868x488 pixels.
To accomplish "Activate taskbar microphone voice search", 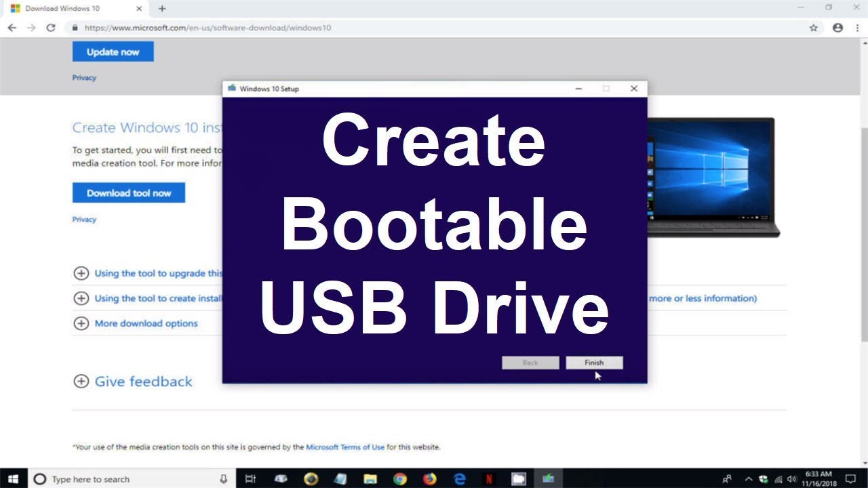I will pyautogui.click(x=223, y=479).
